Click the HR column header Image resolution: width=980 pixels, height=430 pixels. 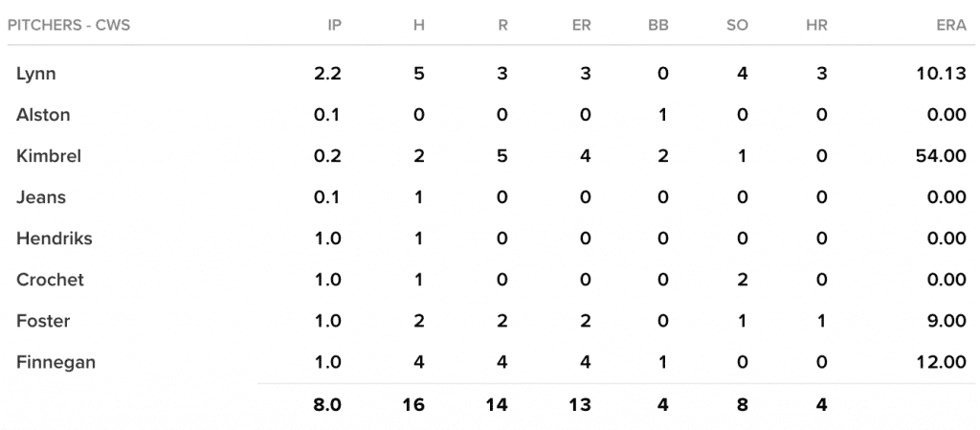click(816, 26)
